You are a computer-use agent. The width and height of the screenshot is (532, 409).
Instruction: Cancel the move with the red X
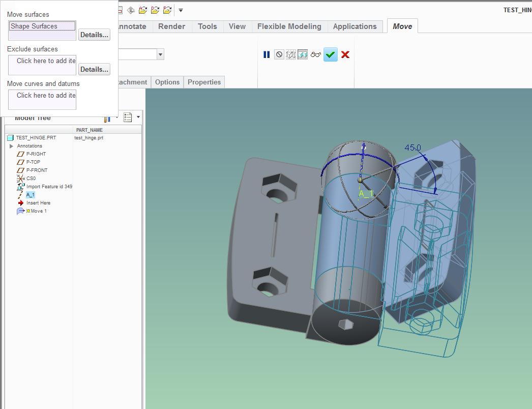345,54
